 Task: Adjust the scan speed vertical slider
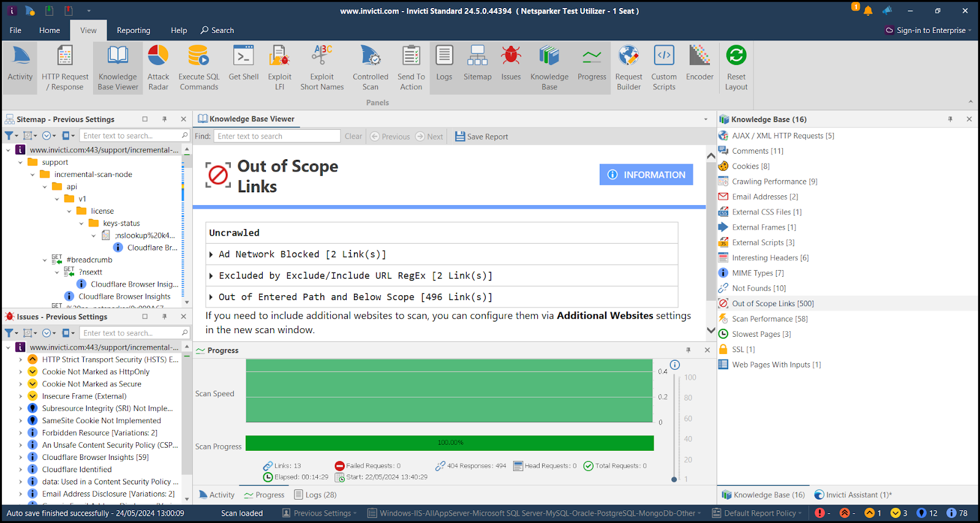click(x=674, y=480)
